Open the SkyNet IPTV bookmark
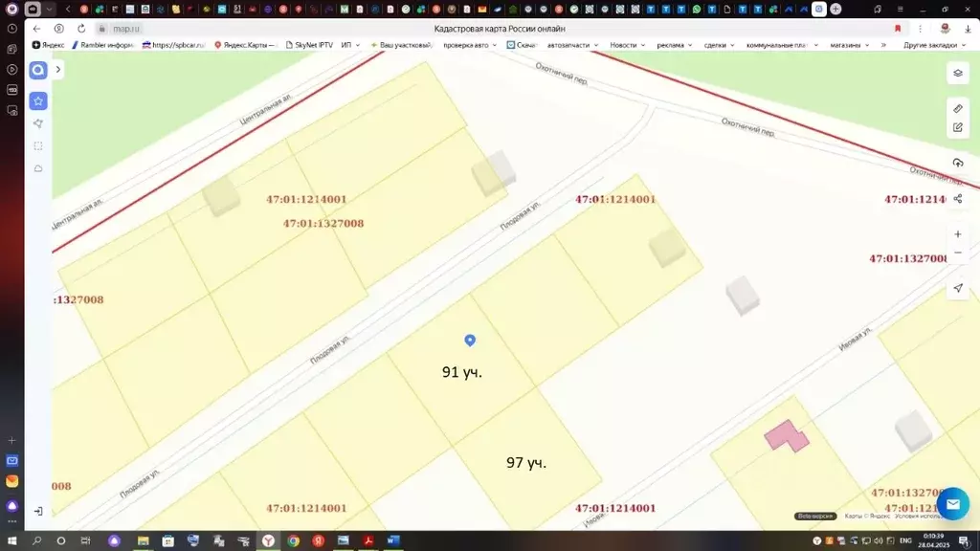Screen dimensions: 980x551 (x=309, y=45)
